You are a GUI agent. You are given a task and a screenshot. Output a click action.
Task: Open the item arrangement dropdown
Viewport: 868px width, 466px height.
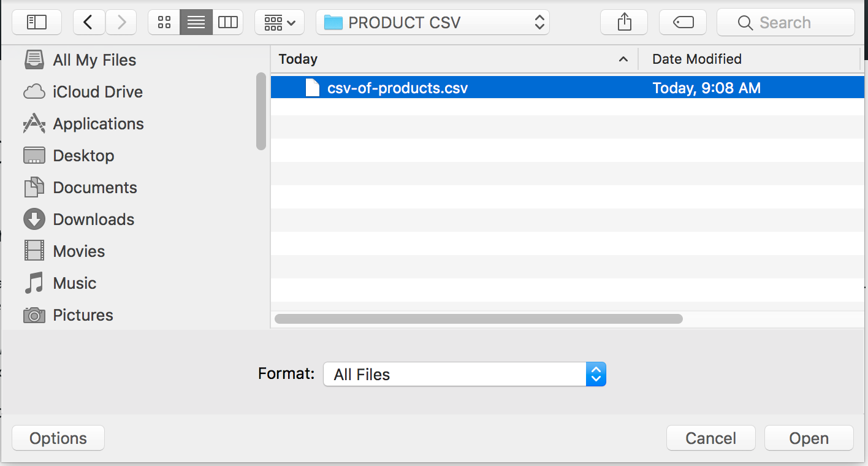coord(280,23)
